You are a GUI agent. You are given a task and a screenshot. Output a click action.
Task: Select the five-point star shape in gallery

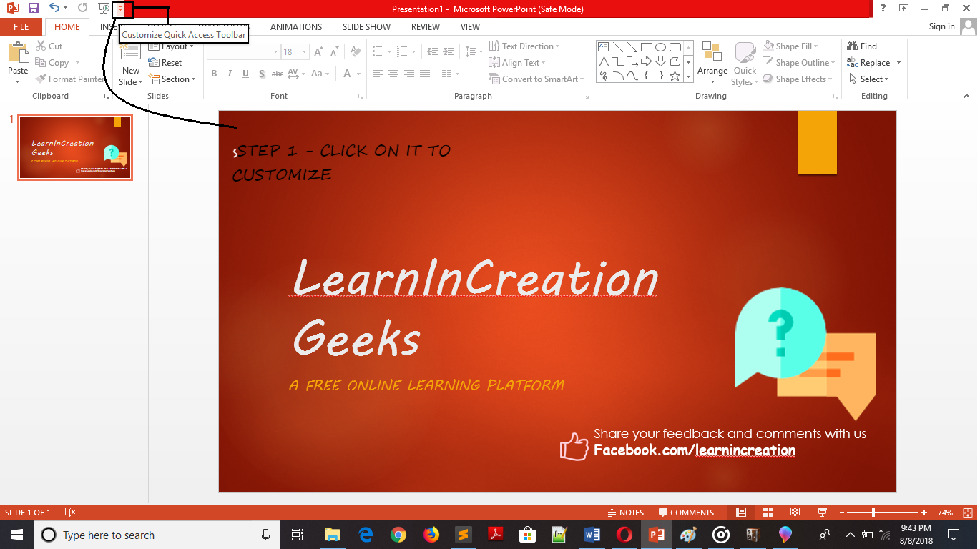click(x=675, y=76)
